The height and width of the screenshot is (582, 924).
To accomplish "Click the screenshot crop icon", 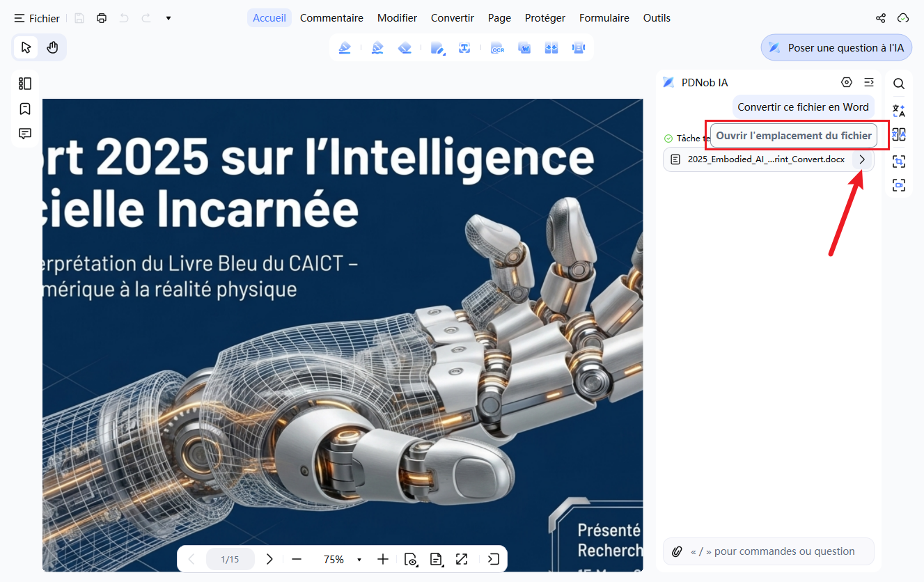I will 899,161.
